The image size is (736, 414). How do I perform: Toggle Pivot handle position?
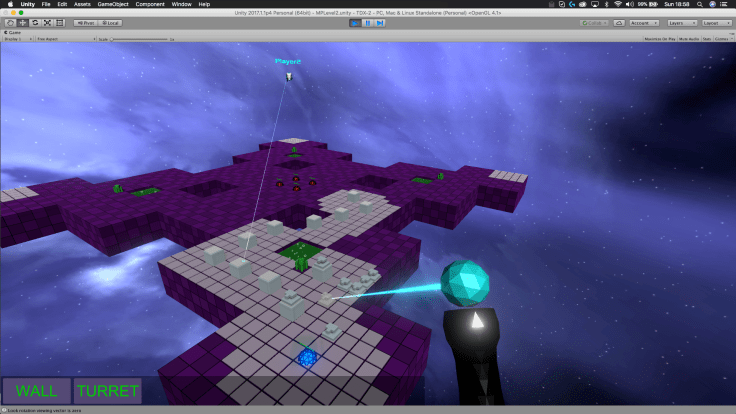point(84,22)
